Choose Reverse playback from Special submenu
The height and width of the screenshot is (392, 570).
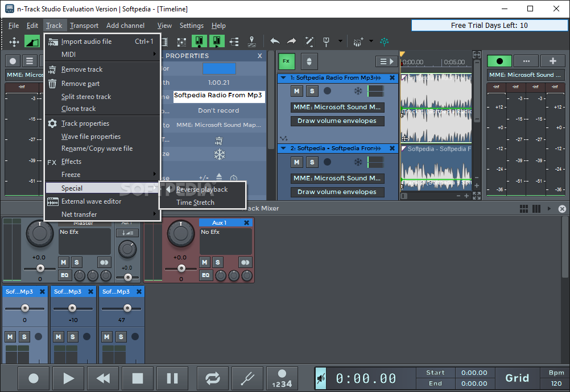click(x=202, y=189)
